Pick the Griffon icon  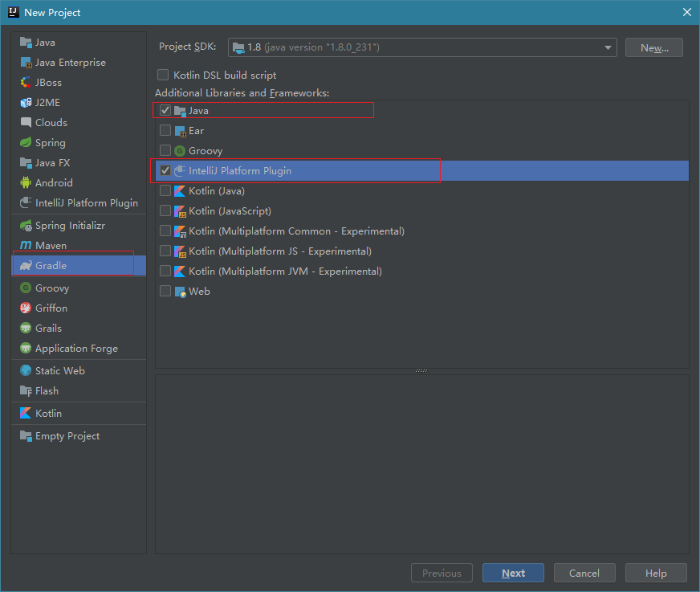(26, 308)
